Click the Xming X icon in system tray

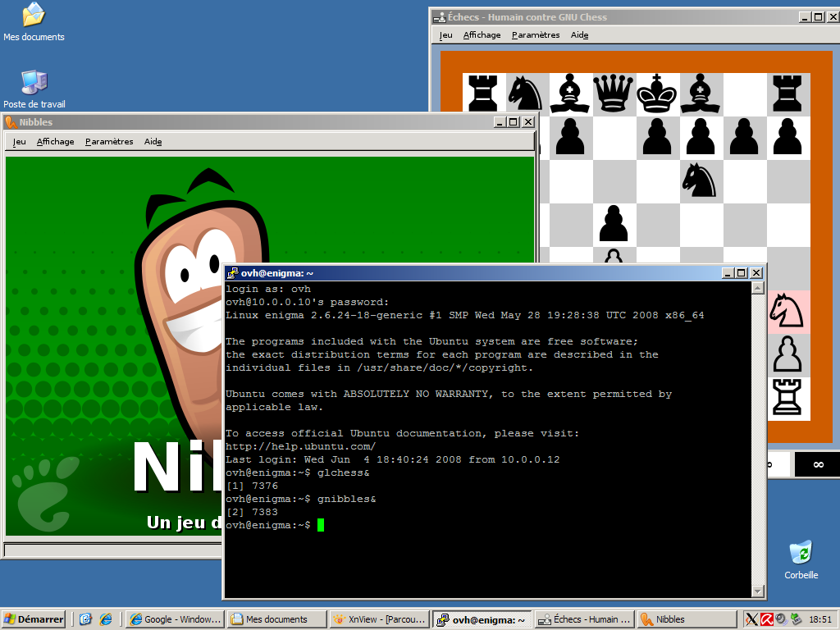click(751, 619)
